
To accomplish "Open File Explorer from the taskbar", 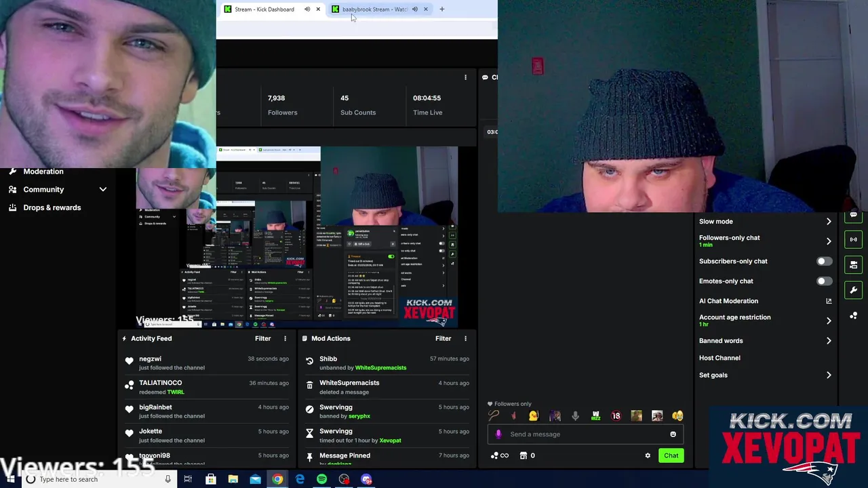I will [233, 479].
